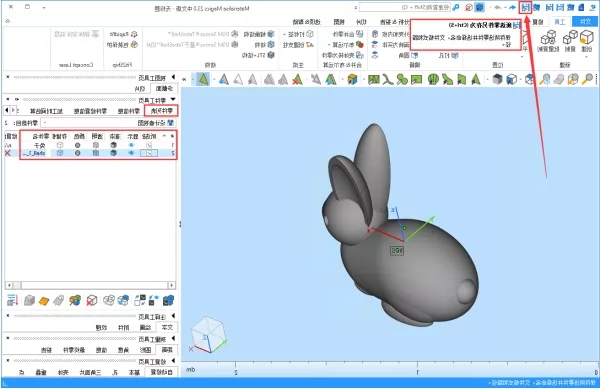The height and width of the screenshot is (389, 600).
Task: Click the blue redo arrow in title bar
Action: coord(512,7)
